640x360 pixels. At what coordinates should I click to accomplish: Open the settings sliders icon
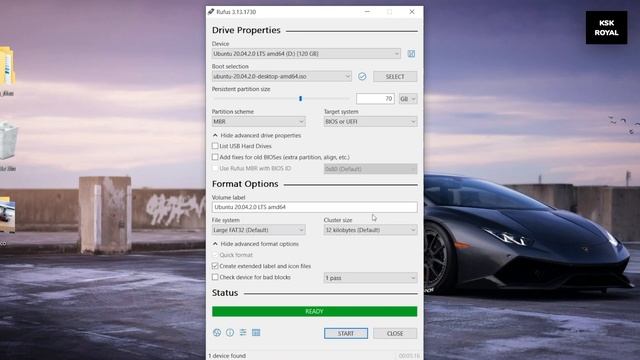pyautogui.click(x=243, y=333)
